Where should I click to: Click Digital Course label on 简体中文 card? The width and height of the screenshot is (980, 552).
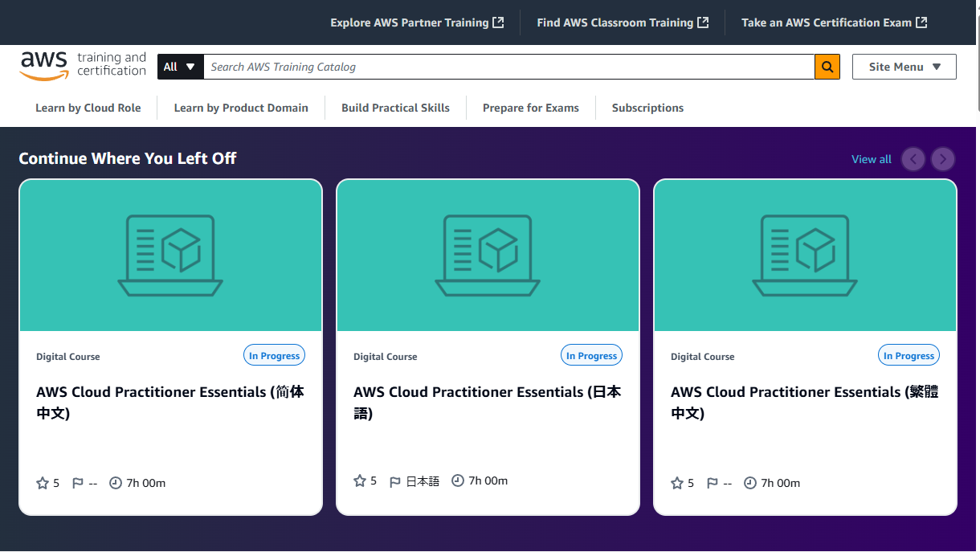tap(68, 357)
